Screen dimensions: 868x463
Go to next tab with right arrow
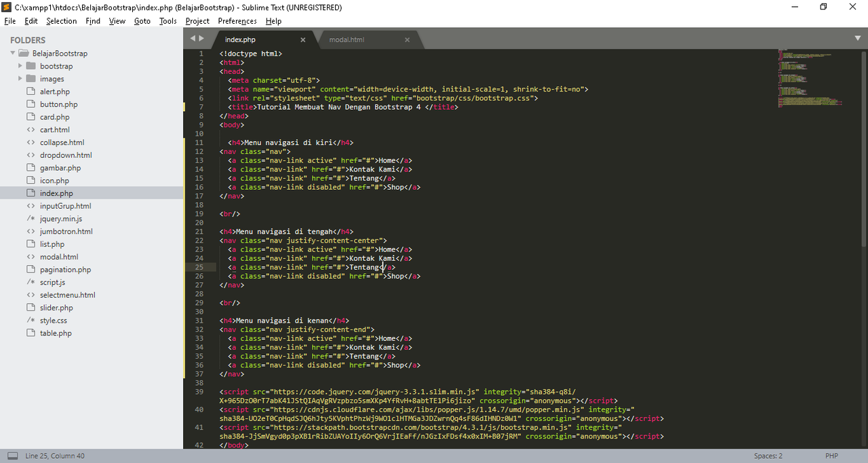click(x=201, y=39)
